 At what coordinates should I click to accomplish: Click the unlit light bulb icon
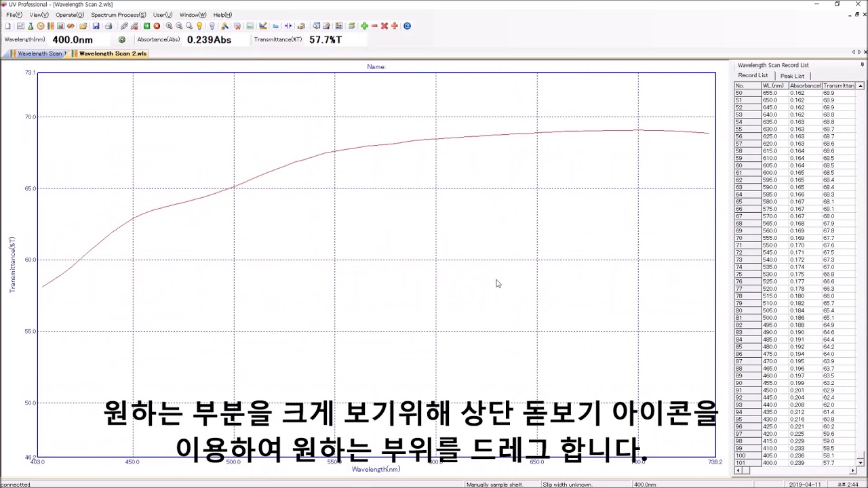point(212,26)
